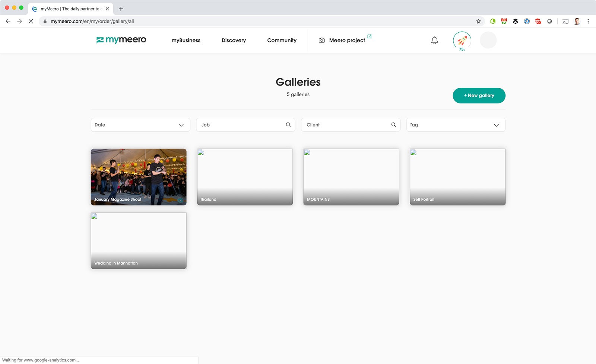Open the rocket profile progress icon

click(462, 40)
